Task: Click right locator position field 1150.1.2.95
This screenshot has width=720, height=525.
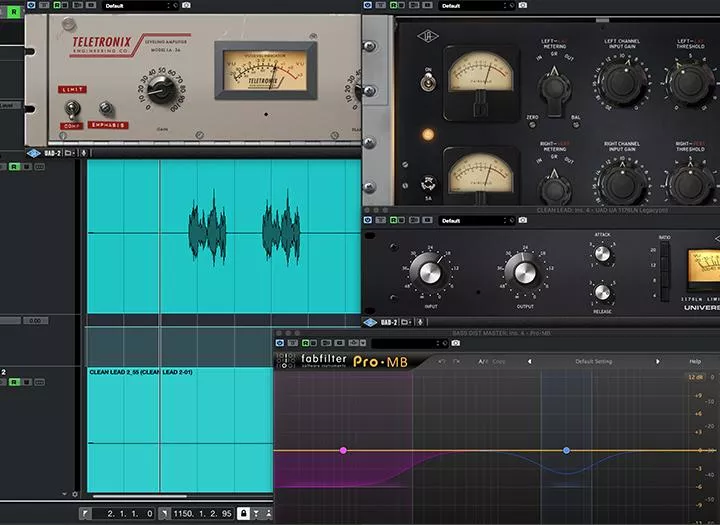Action: [202, 514]
